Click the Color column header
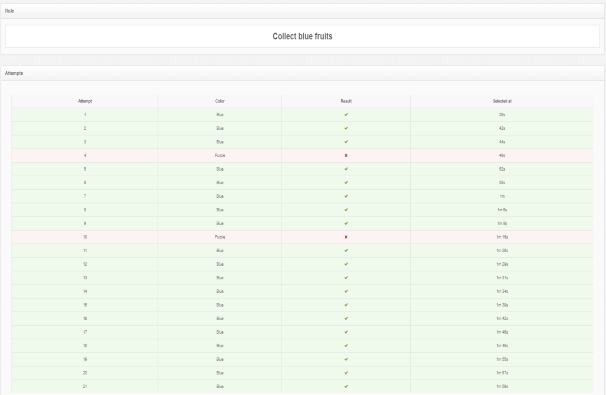606x395 pixels. click(220, 101)
